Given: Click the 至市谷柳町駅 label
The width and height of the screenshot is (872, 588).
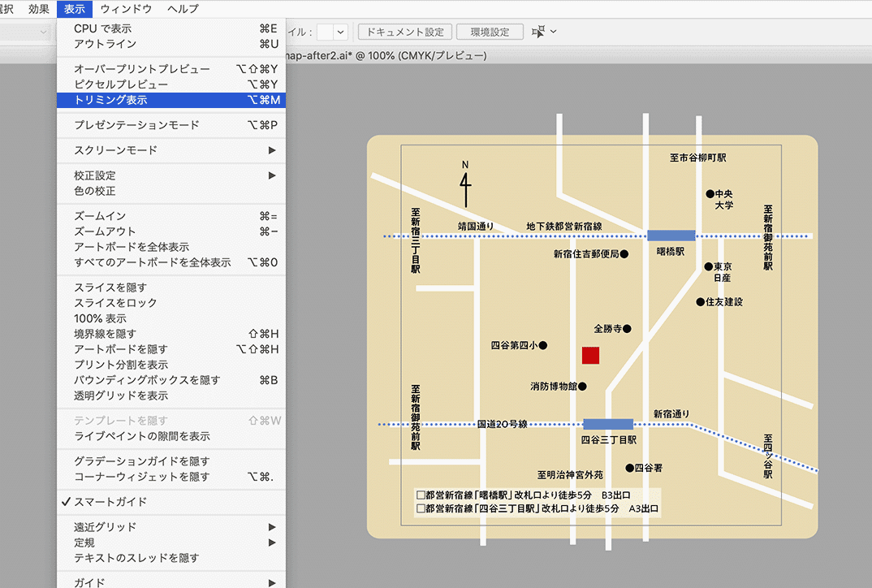Looking at the screenshot, I should coord(698,158).
